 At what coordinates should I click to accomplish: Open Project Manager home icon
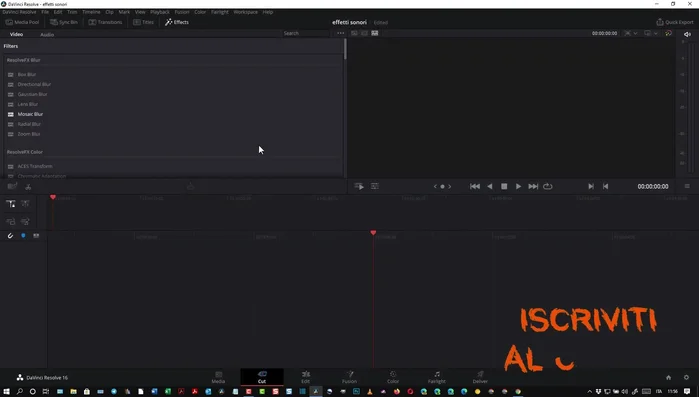click(x=668, y=377)
